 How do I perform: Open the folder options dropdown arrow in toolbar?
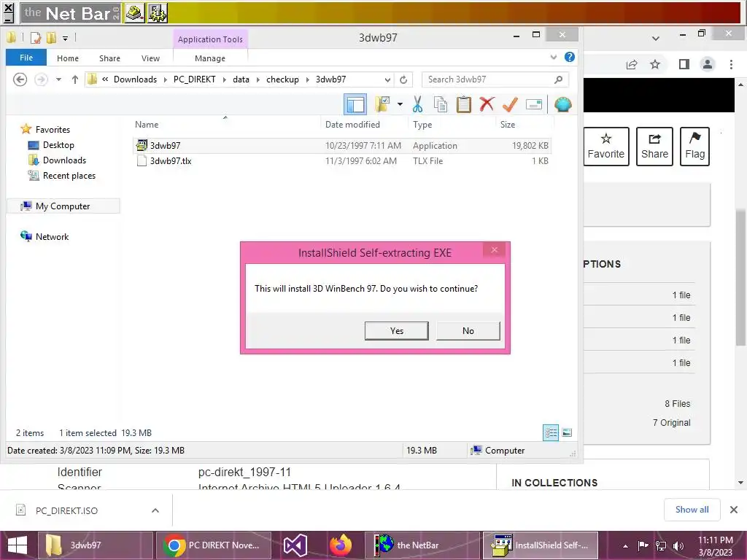(x=400, y=104)
